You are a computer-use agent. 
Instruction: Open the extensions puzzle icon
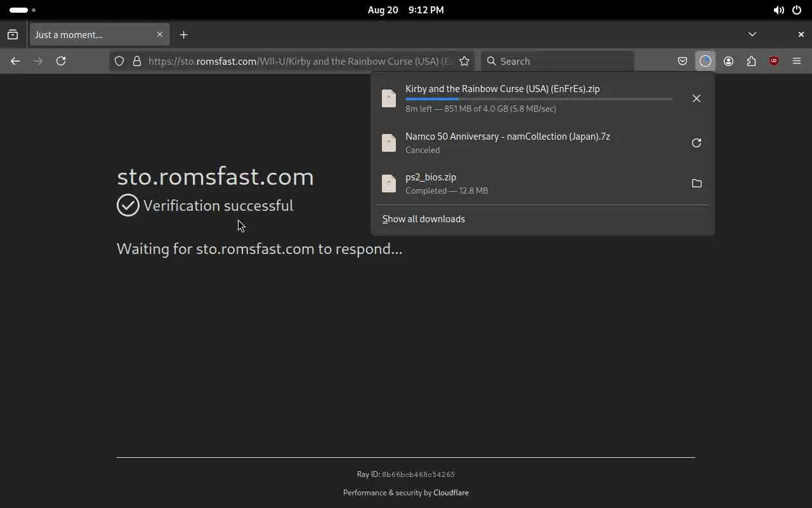point(751,61)
